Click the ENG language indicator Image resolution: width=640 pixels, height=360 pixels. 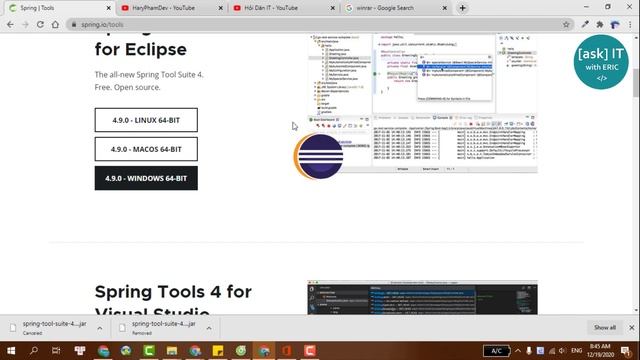pyautogui.click(x=576, y=351)
